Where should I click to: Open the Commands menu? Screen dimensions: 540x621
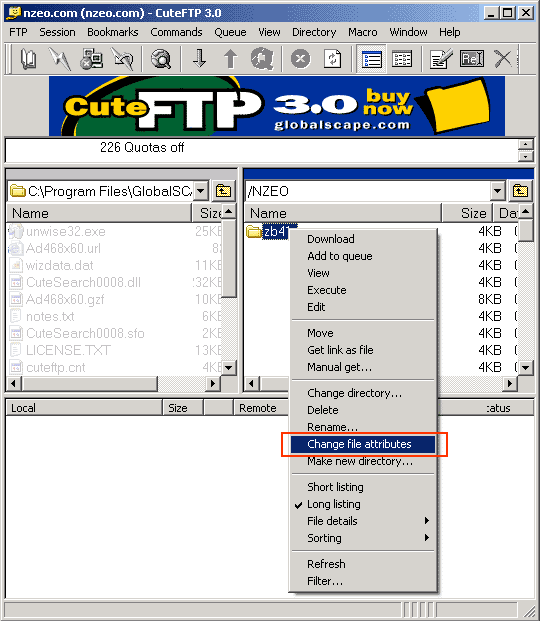coord(176,32)
